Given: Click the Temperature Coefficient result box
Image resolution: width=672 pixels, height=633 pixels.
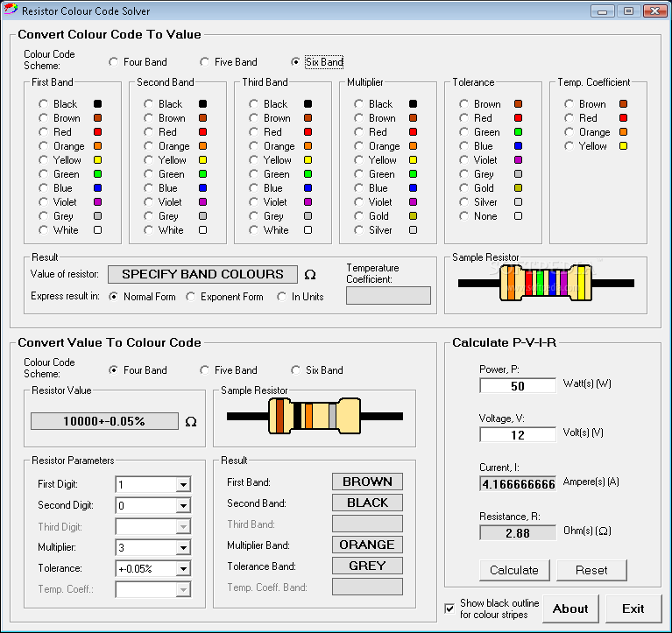Looking at the screenshot, I should click(388, 296).
